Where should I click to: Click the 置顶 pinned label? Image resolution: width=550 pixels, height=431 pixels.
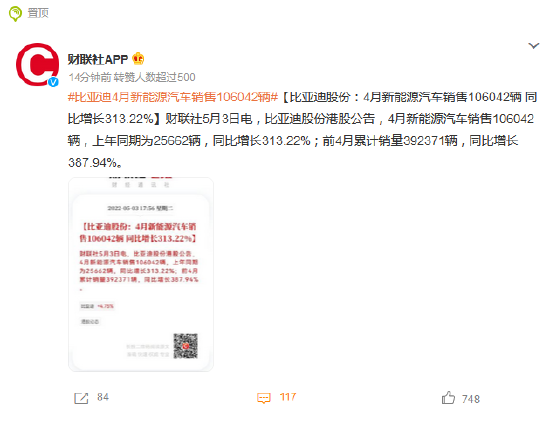(x=38, y=13)
